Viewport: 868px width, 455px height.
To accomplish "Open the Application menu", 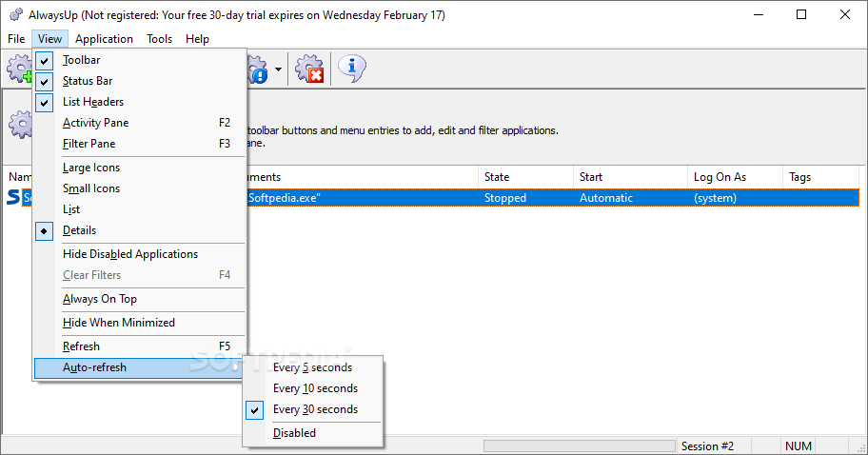I will pos(104,39).
